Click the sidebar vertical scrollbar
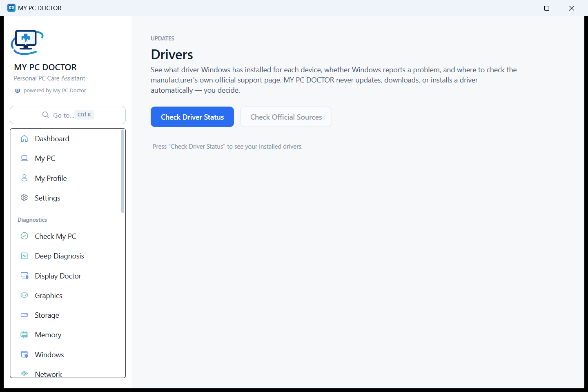Screen dimensions: 588x392 pyautogui.click(x=122, y=171)
